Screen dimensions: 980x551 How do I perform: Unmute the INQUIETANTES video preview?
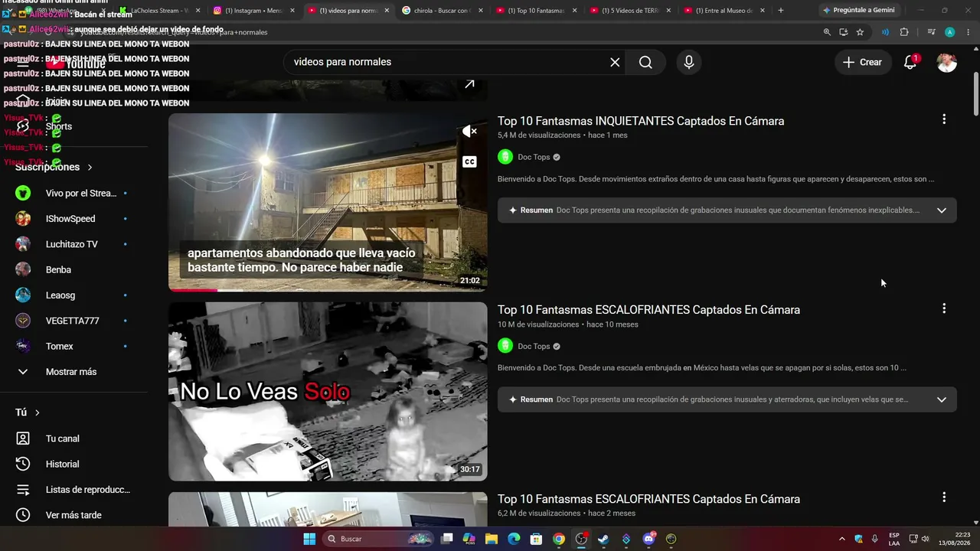(x=469, y=132)
